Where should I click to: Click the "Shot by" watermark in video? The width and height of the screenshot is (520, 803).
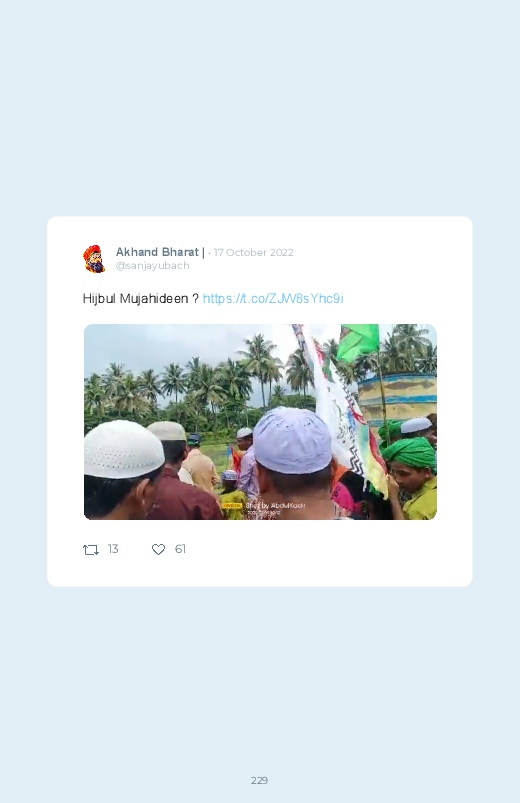tap(275, 505)
